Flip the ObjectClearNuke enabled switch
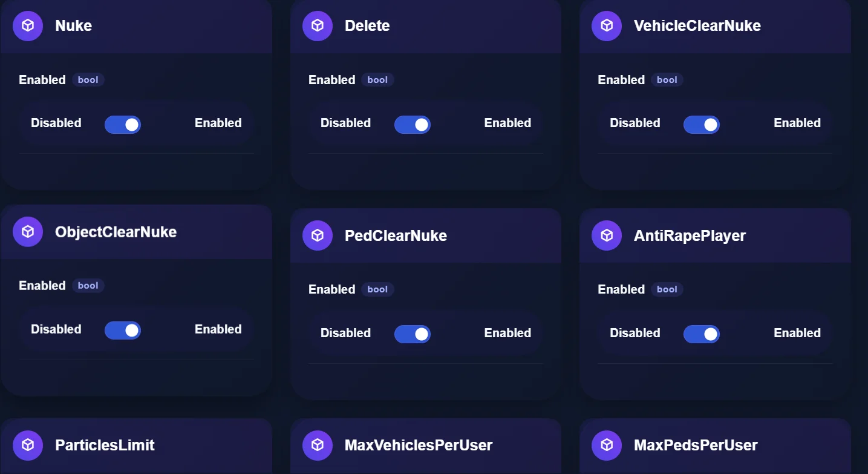 [x=123, y=331]
